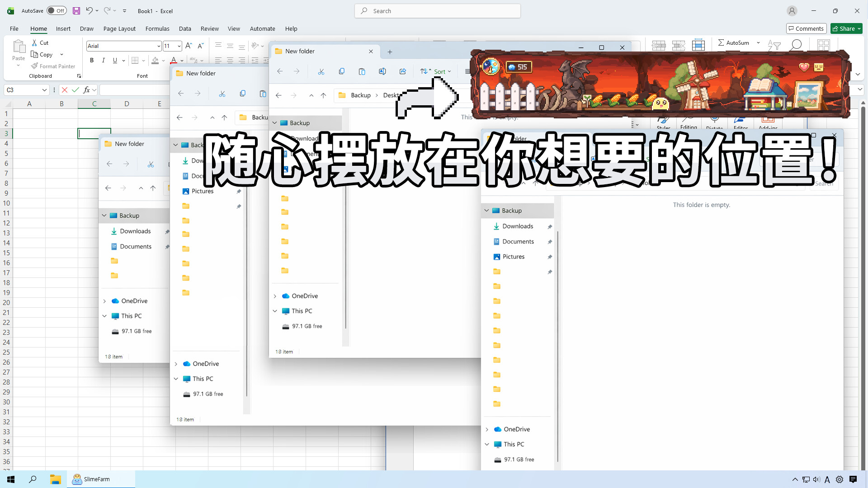Click the yellow face icon in SlimeFarm banner

818,67
